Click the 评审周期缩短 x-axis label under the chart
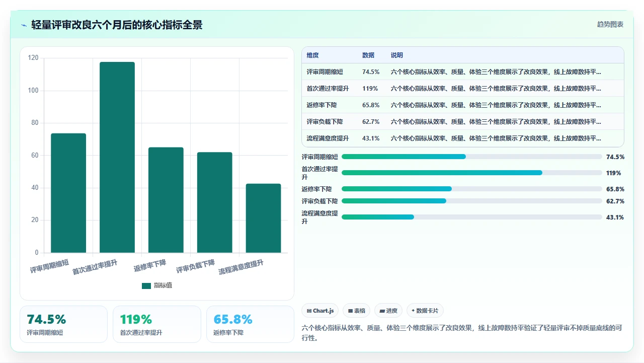The image size is (644, 363). point(49,266)
